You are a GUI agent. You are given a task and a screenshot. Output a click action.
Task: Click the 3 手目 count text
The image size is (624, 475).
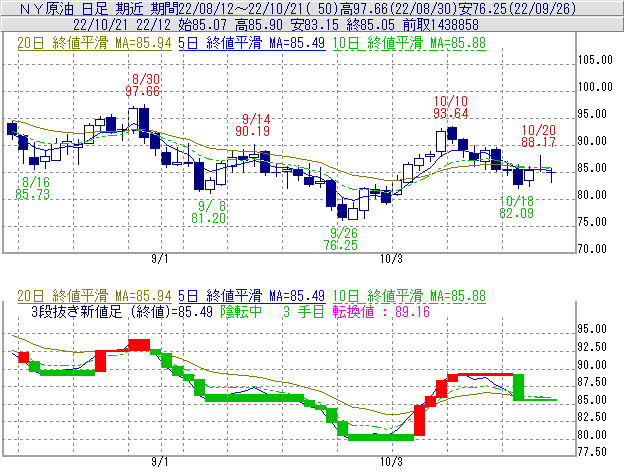(304, 311)
